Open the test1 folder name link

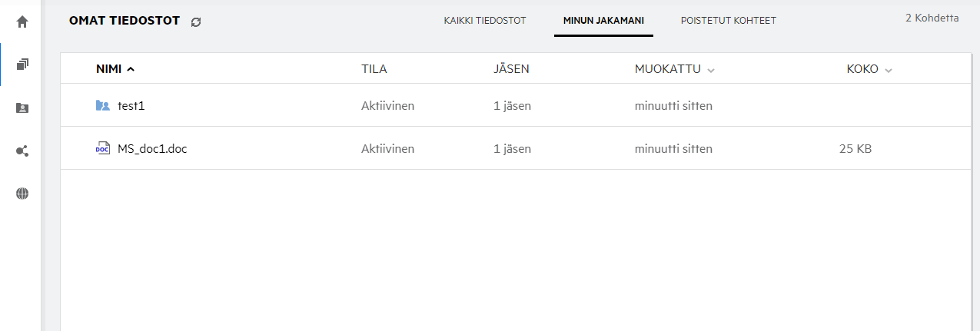tap(131, 106)
